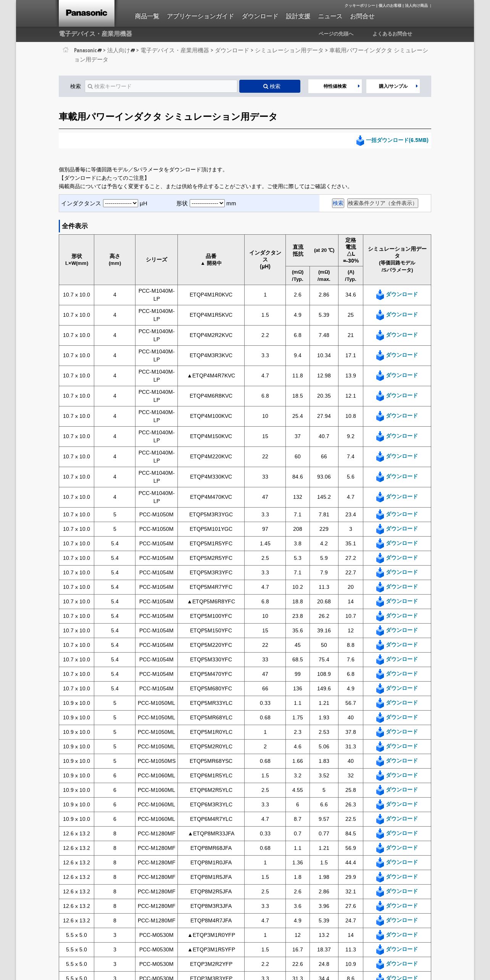Image resolution: width=490 pixels, height=980 pixels.
Task: Click download icon for ETQP3M2R2YFP
Action: [380, 964]
